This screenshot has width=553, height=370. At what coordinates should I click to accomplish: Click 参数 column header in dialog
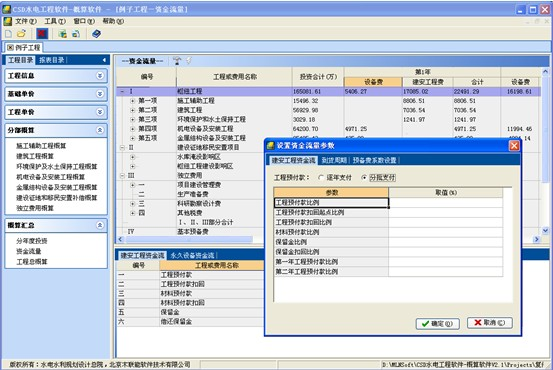(332, 193)
